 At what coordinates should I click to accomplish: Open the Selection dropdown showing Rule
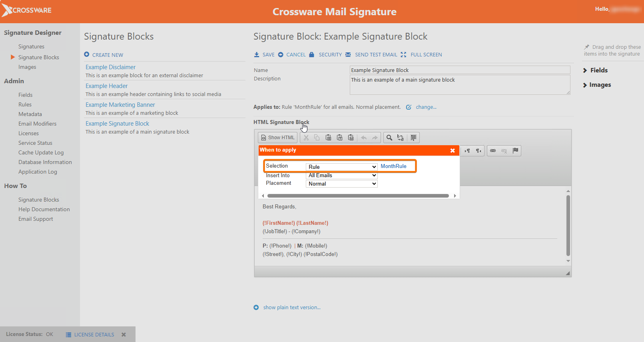341,167
